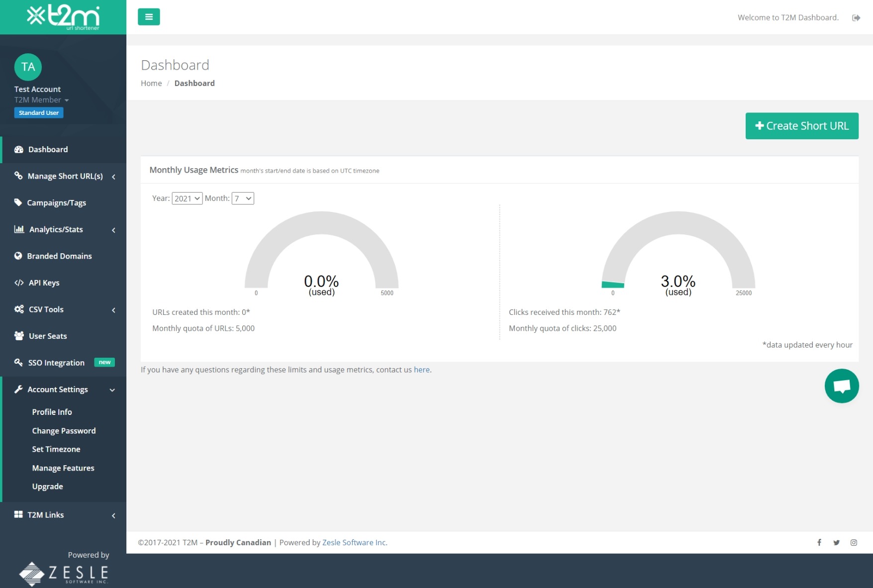Viewport: 873px width, 588px height.
Task: Click the 'here' contact link
Action: pos(421,370)
